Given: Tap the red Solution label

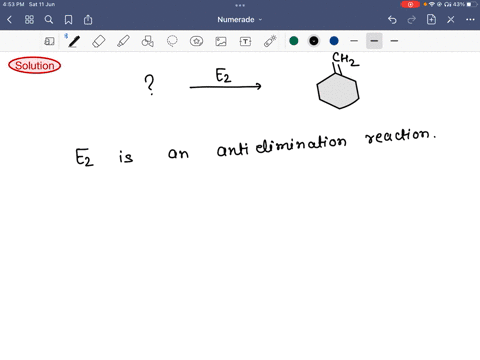Looking at the screenshot, I should 35,65.
